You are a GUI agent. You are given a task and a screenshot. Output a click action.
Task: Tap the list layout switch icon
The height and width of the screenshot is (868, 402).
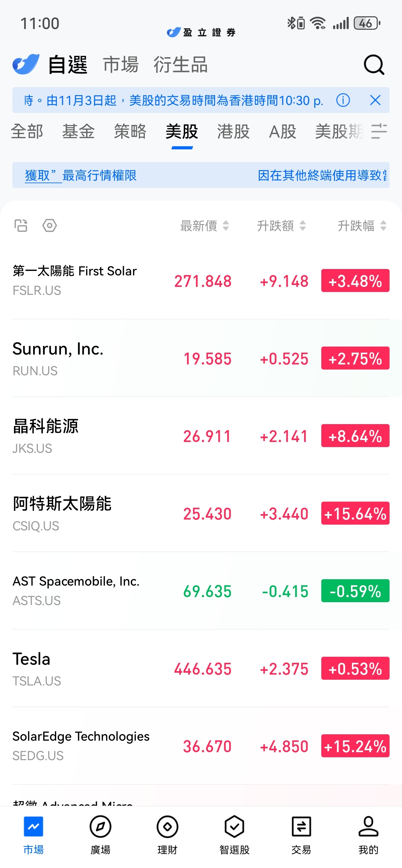click(21, 225)
